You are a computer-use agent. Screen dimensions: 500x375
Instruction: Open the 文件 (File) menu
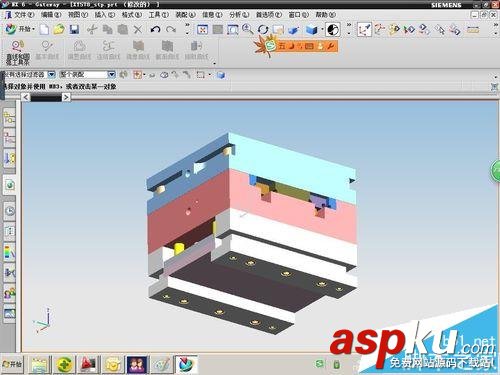pos(23,15)
